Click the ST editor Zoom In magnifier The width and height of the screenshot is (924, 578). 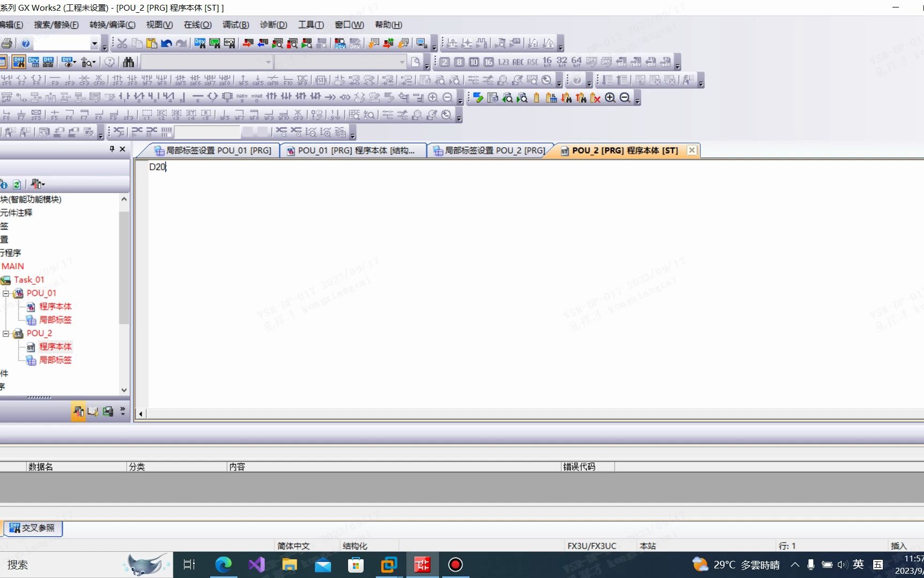point(610,98)
